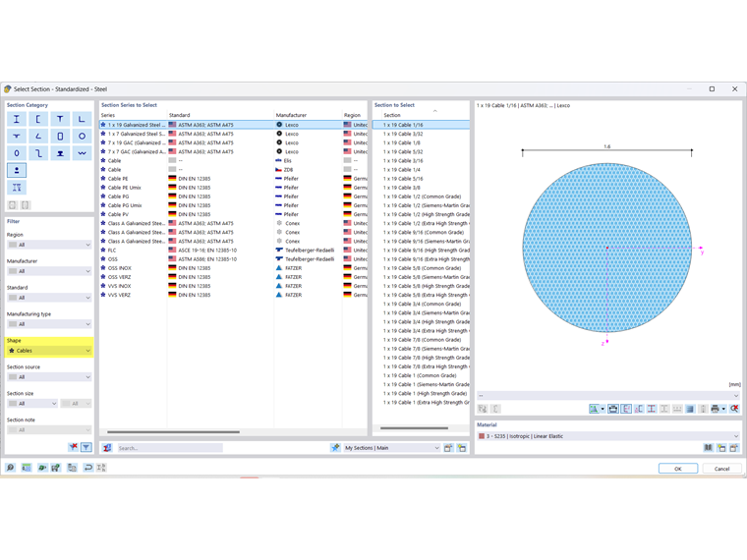Click the OK button

(x=678, y=469)
